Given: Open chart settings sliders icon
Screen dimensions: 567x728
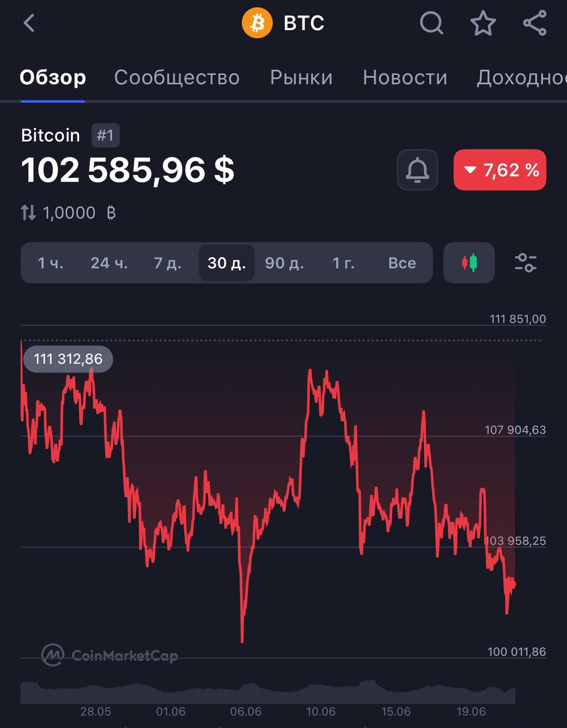Looking at the screenshot, I should (525, 263).
